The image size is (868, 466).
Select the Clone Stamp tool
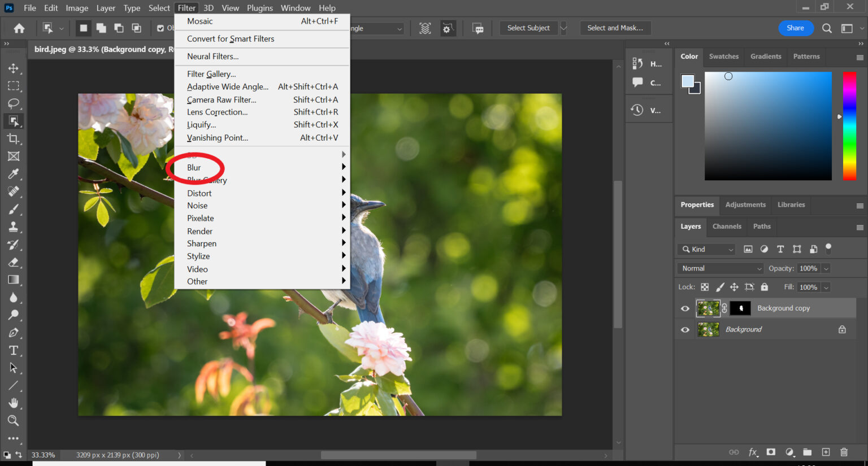[x=14, y=227]
